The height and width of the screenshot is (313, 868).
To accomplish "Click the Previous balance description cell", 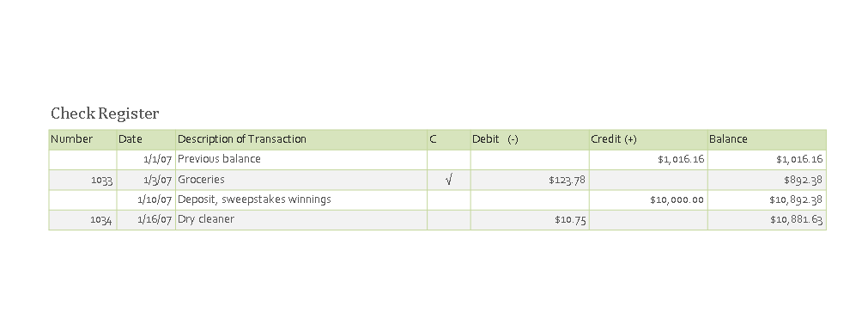I will [x=301, y=160].
